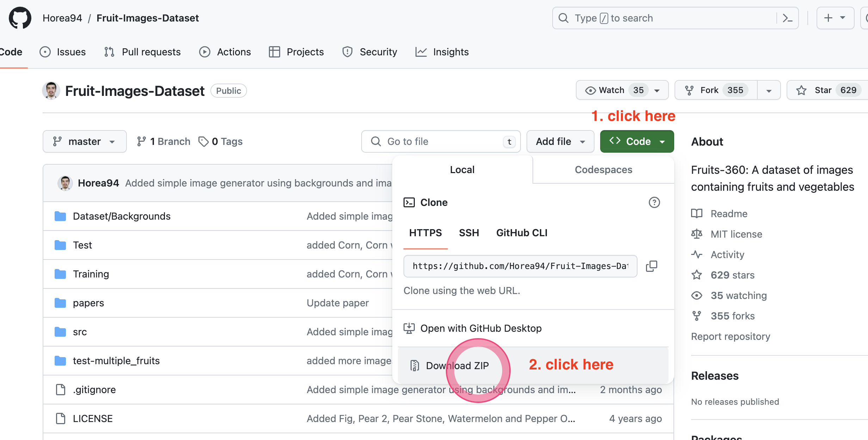Click the Clone help question icon
Viewport: 868px width, 440px height.
point(654,202)
